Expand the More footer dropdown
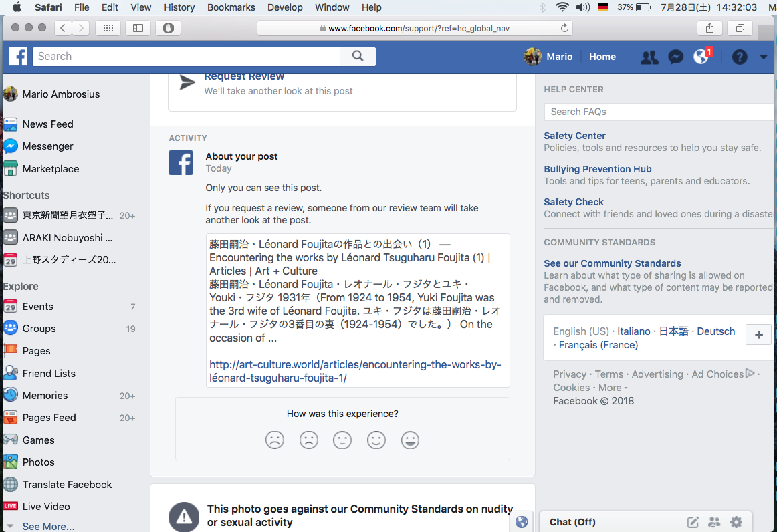The height and width of the screenshot is (532, 777). [613, 388]
